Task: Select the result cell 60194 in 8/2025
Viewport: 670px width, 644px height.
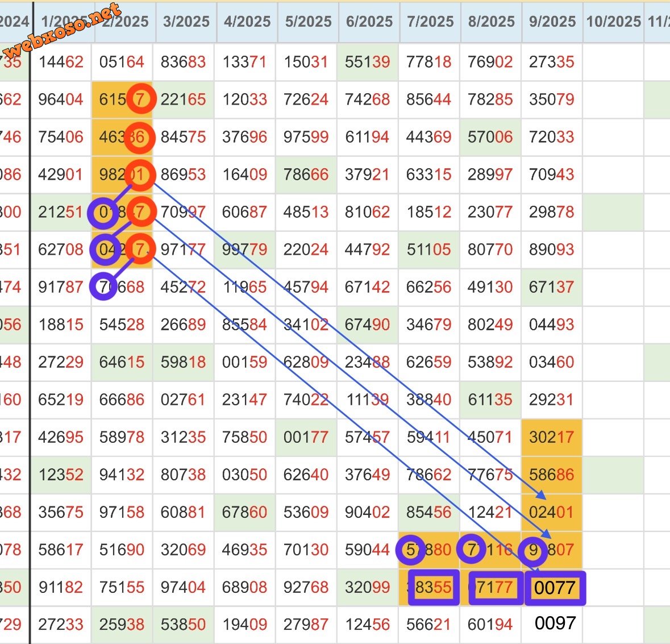Action: click(490, 625)
